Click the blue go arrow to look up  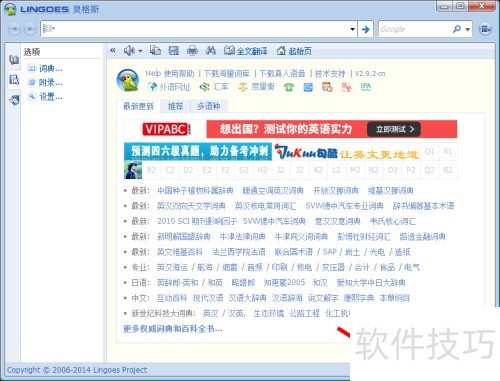[x=366, y=29]
